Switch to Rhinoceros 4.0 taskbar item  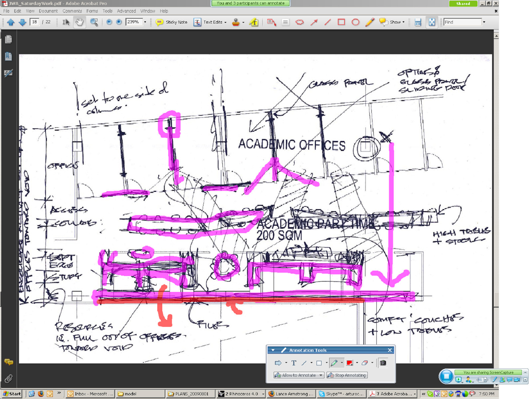tap(241, 394)
